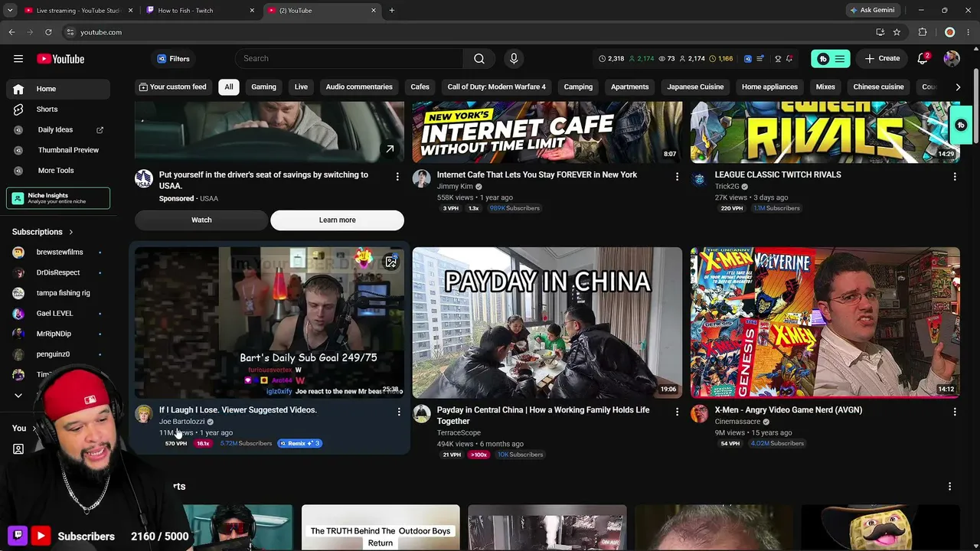Switch to the Live streaming YouTube Studio tab
The height and width of the screenshot is (551, 980).
pyautogui.click(x=79, y=11)
